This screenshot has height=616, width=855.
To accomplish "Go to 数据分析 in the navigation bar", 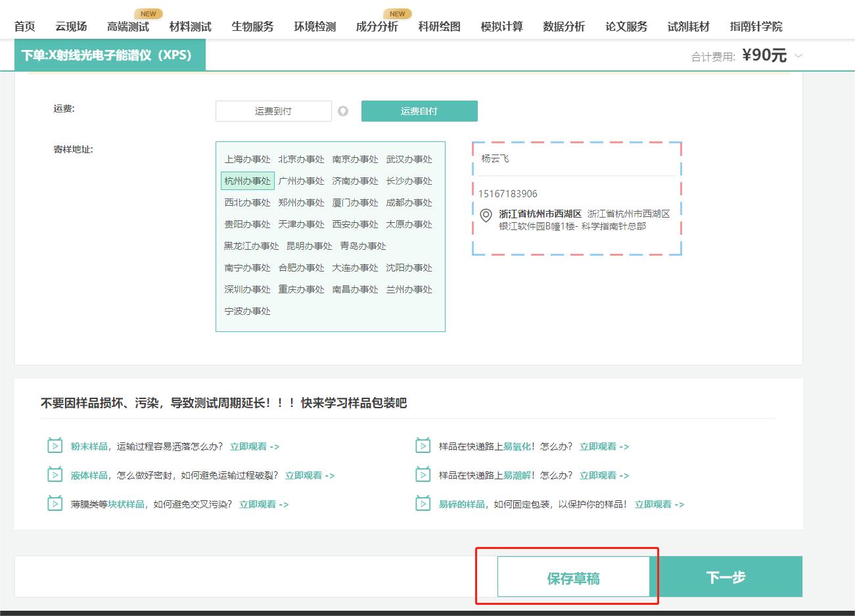I will (563, 27).
